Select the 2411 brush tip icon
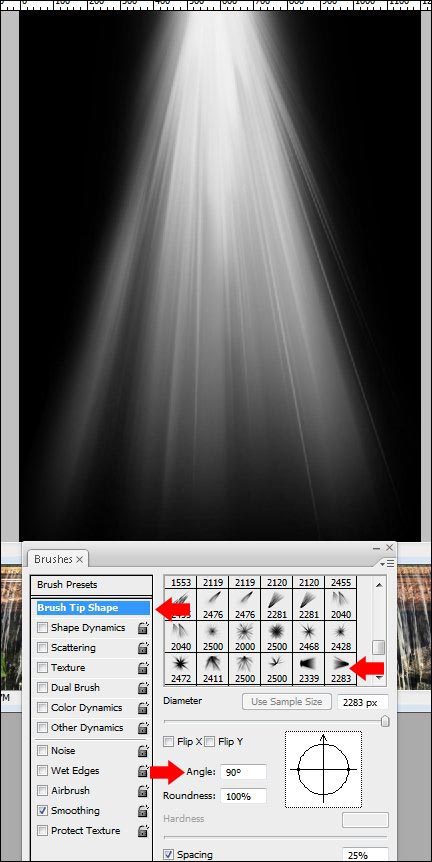The image size is (432, 862). 213,669
